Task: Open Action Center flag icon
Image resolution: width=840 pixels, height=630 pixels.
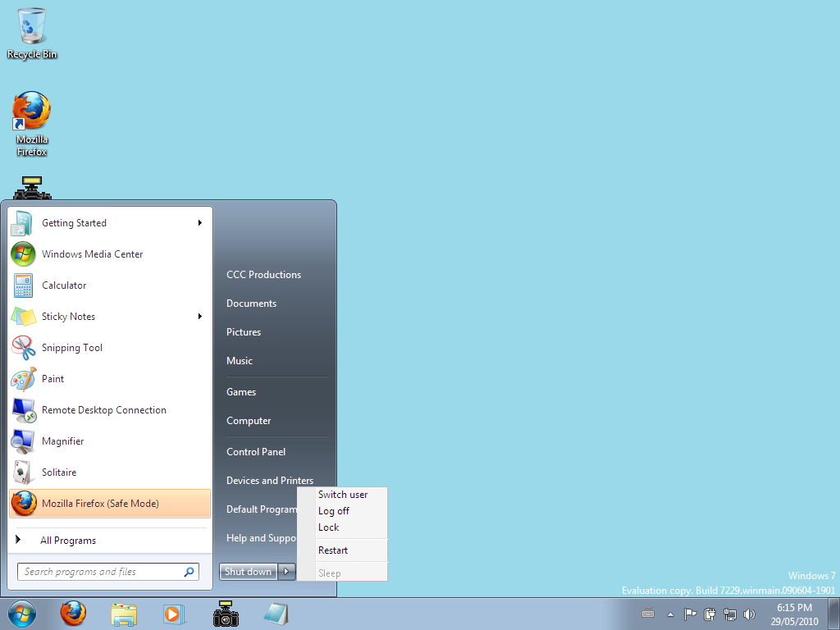Action: 690,614
